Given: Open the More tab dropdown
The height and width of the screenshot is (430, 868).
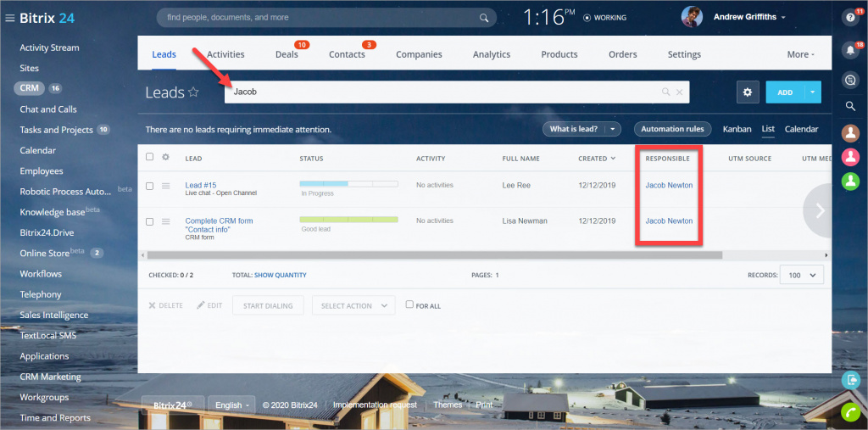Looking at the screenshot, I should coord(800,54).
